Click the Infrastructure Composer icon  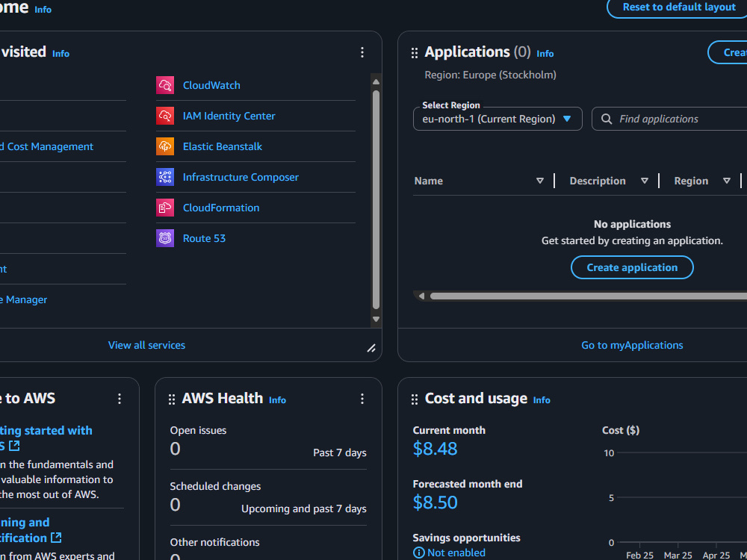(165, 177)
